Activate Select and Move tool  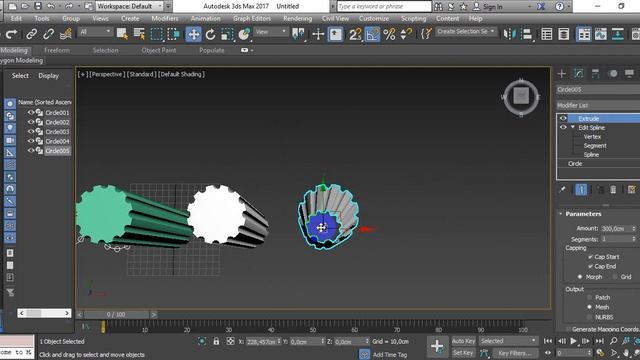click(193, 34)
